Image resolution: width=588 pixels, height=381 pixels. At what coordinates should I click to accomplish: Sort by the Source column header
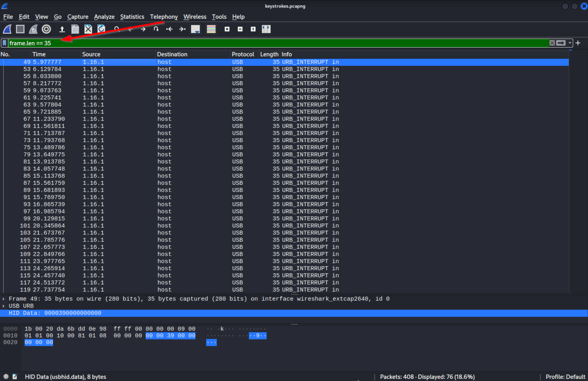(x=118, y=54)
